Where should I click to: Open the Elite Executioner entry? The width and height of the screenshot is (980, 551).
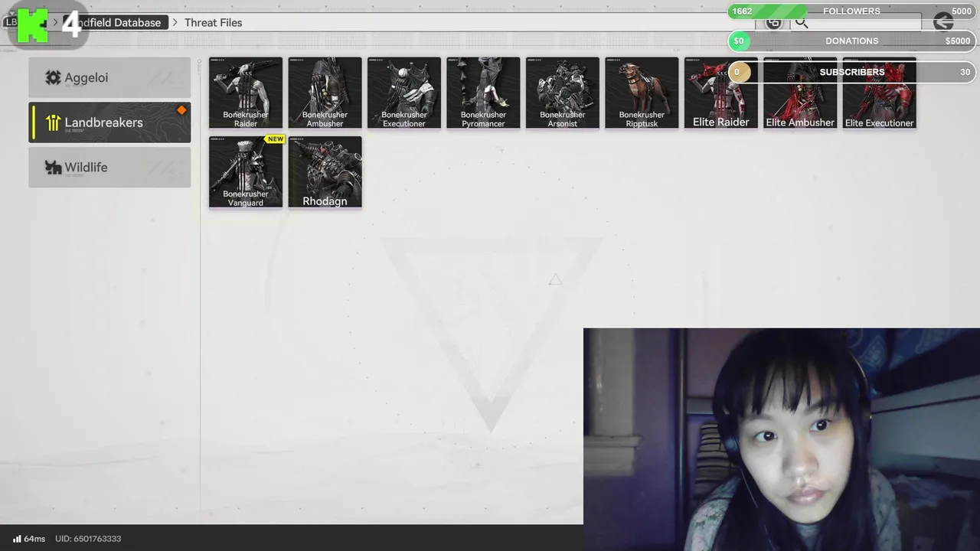[880, 93]
